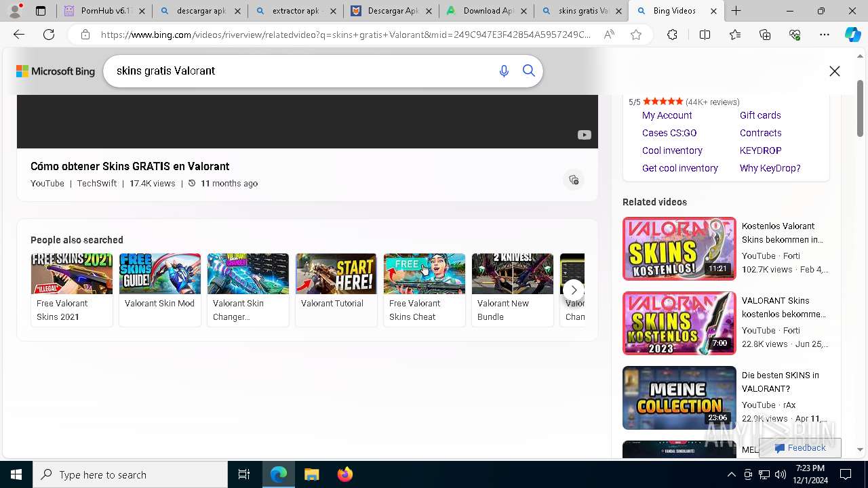Select Free Valorant Skins 2021 suggestion
This screenshot has height=488, width=868.
(x=72, y=290)
